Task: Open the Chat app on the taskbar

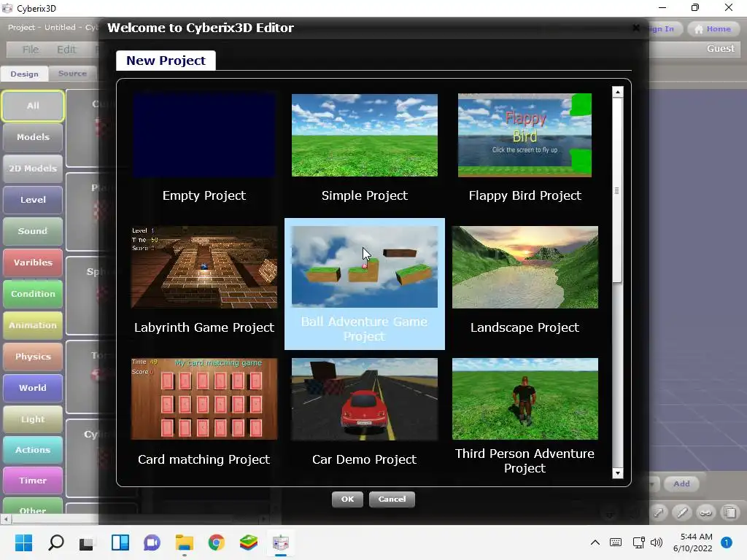Action: [152, 542]
